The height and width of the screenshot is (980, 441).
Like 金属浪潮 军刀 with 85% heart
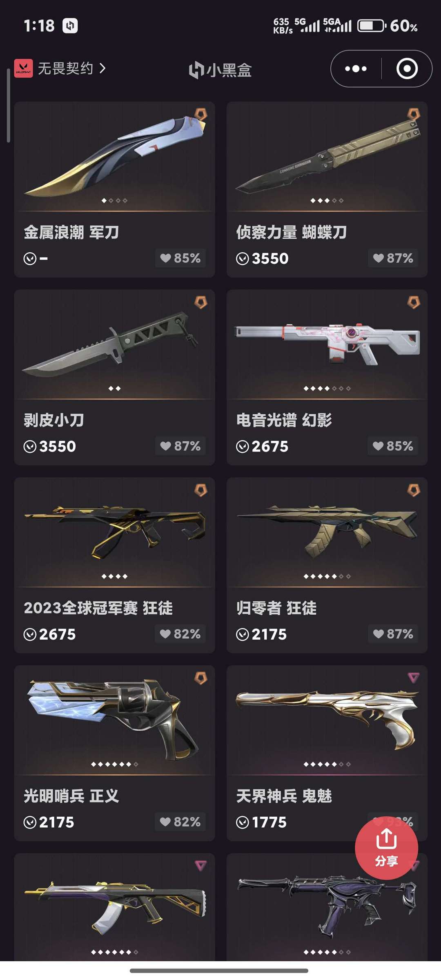click(x=180, y=258)
